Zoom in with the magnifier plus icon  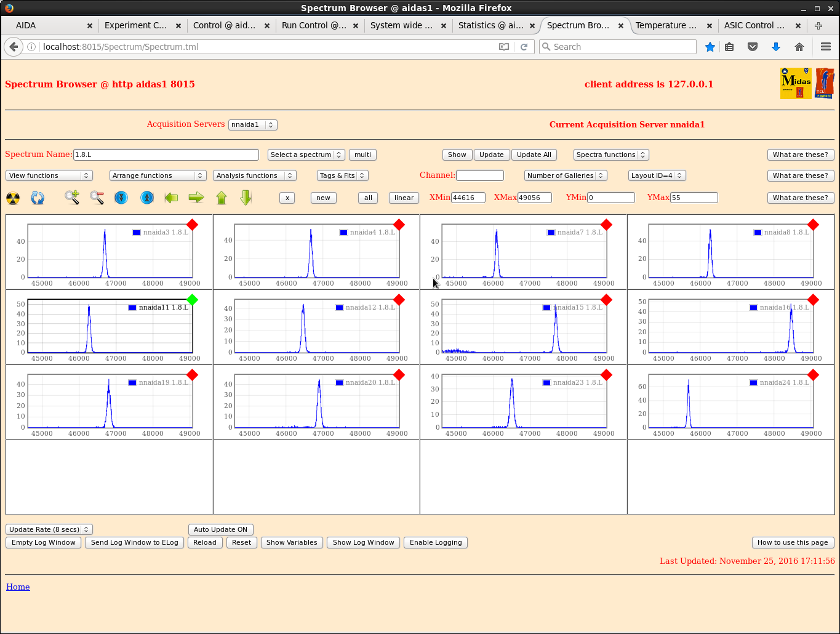click(73, 198)
